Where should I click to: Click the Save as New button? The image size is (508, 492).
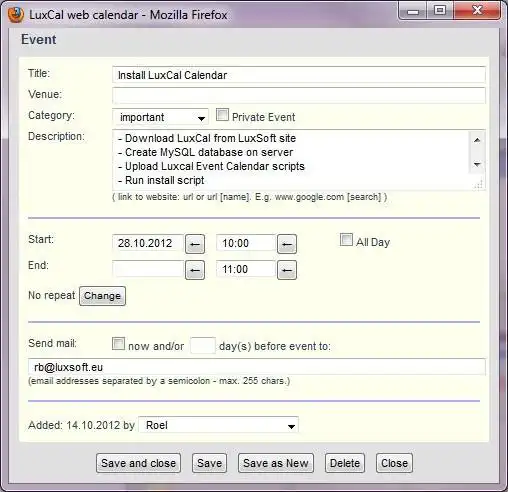(x=276, y=463)
